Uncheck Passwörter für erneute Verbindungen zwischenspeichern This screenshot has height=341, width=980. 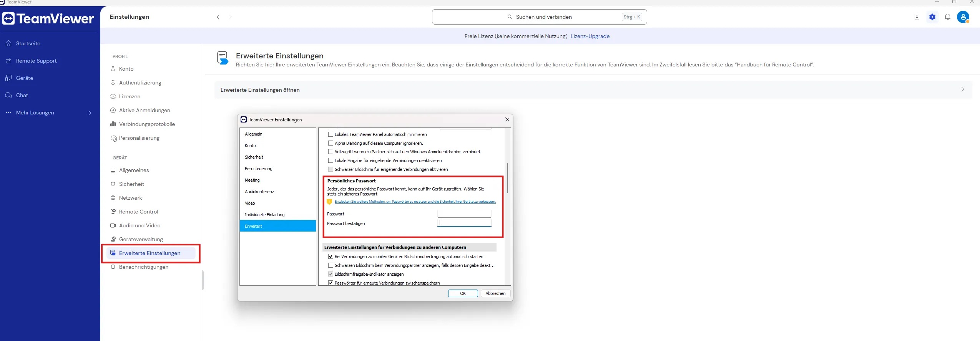pyautogui.click(x=331, y=283)
